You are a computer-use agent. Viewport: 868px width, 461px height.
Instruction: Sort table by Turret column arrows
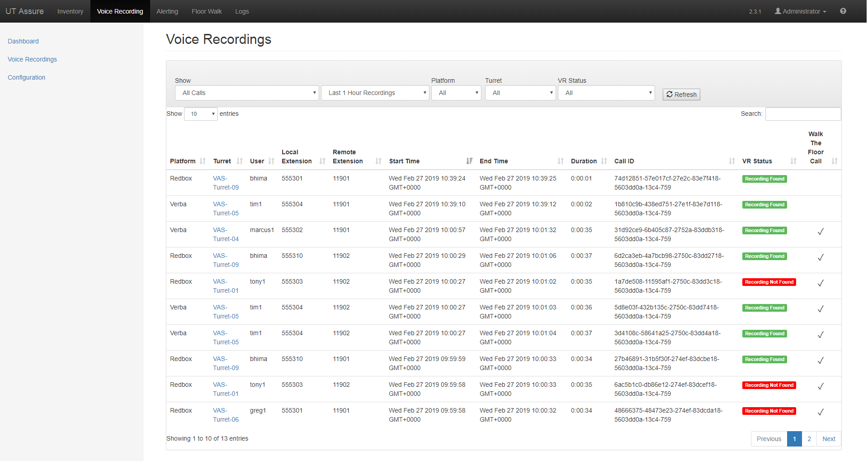click(x=240, y=161)
